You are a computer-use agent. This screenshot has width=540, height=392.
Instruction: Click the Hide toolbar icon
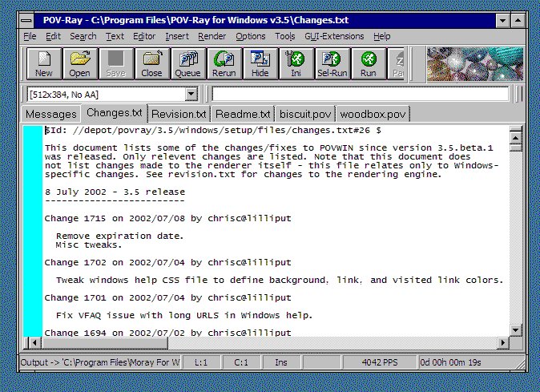pyautogui.click(x=260, y=63)
